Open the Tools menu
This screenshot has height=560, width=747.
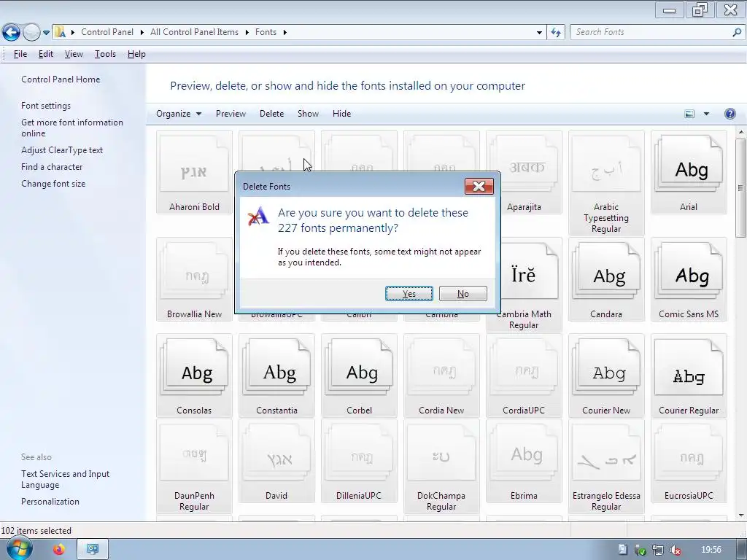click(105, 54)
